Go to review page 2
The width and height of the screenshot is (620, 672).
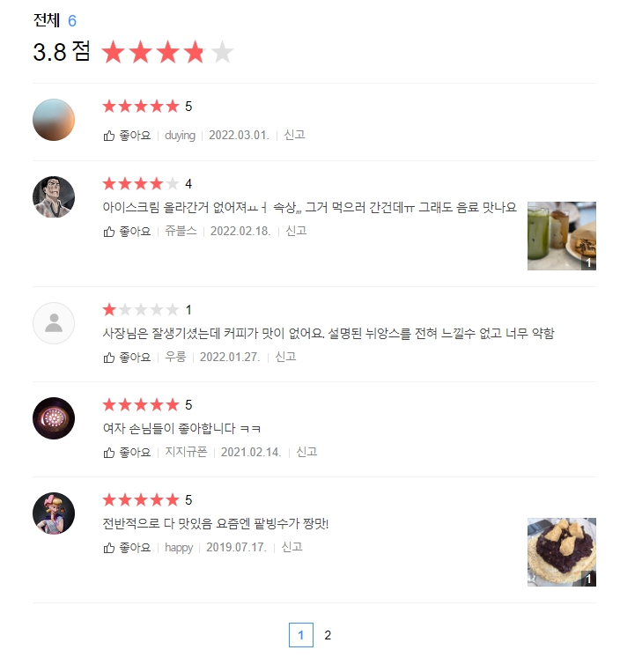coord(328,635)
